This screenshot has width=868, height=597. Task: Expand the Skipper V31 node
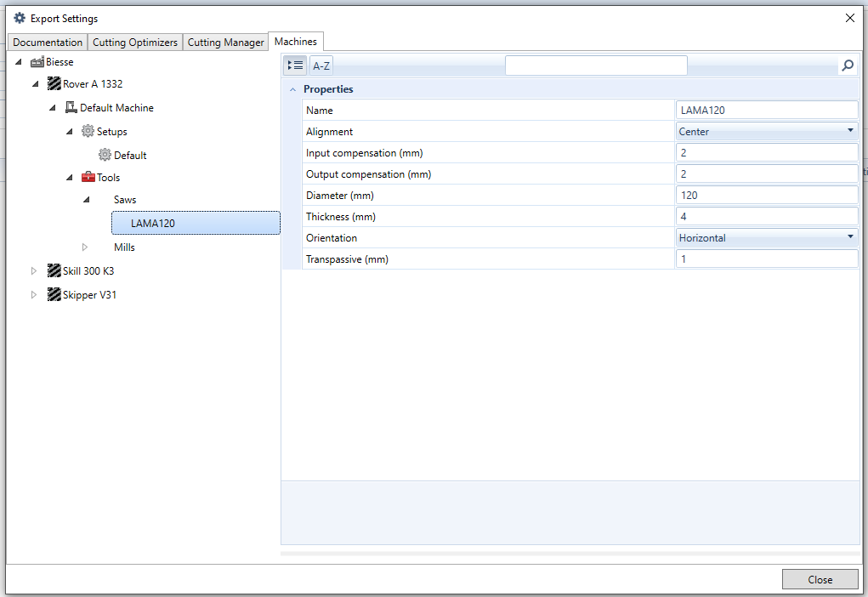coord(34,295)
